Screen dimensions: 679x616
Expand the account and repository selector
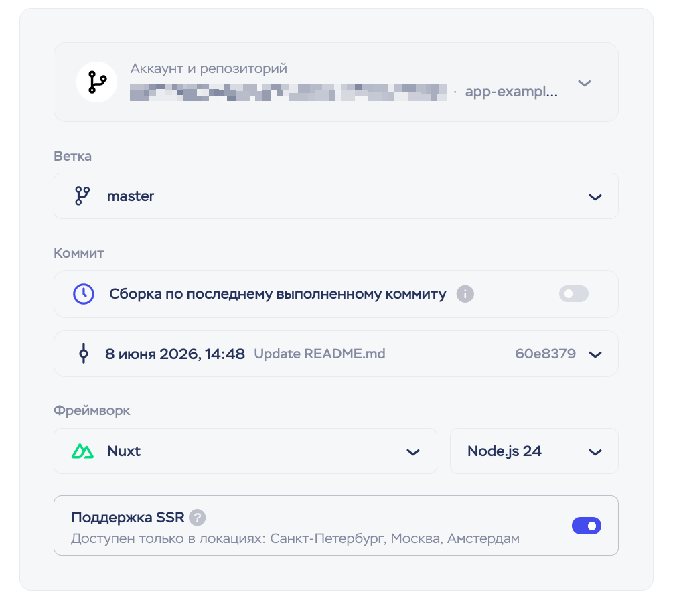(585, 83)
